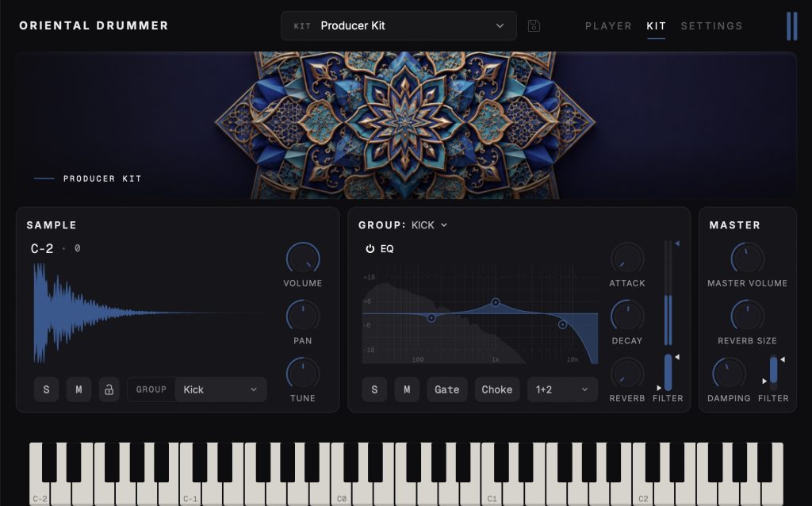
Task: Click the group ATTACK knob
Action: 627,258
